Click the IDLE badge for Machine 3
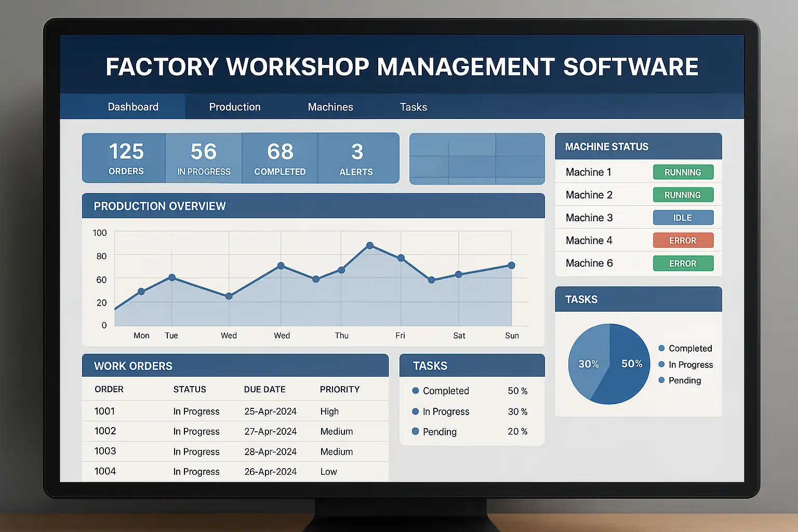The height and width of the screenshot is (532, 798). point(683,218)
